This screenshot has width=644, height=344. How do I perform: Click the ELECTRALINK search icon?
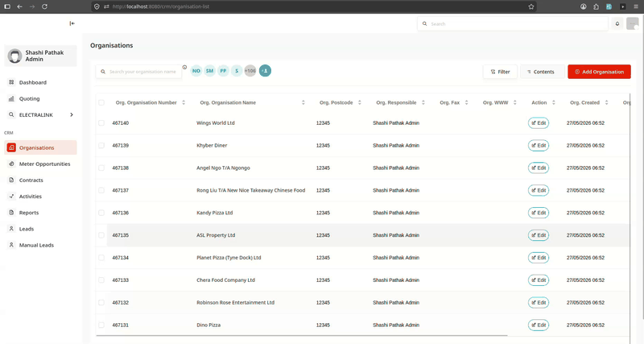tap(11, 114)
